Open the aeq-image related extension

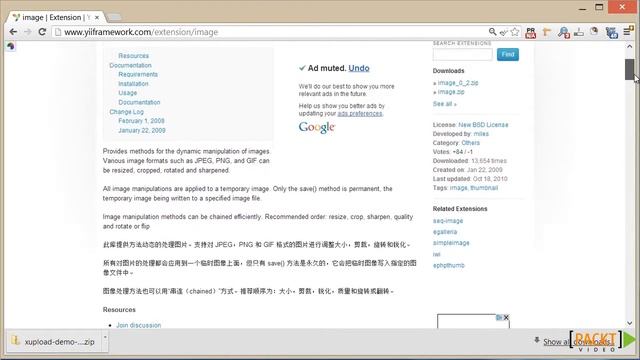coord(448,221)
